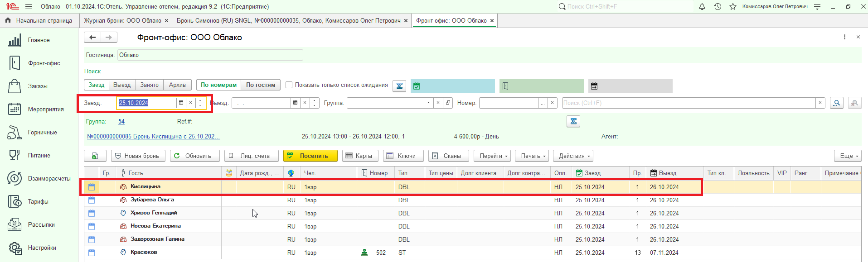868x262 pixels.
Task: Open the Взаиморасчеты coin icon
Action: coord(15,178)
